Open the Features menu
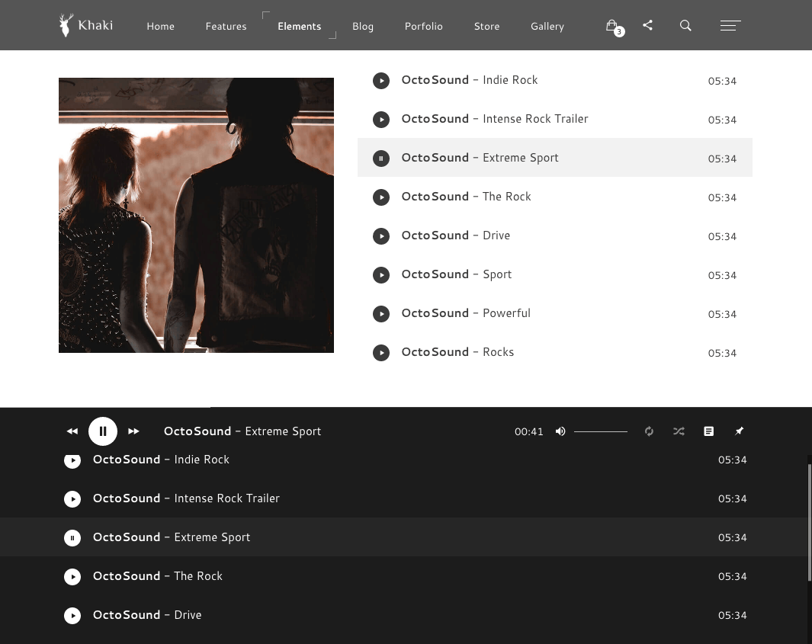Viewport: 812px width, 644px height. coord(226,26)
